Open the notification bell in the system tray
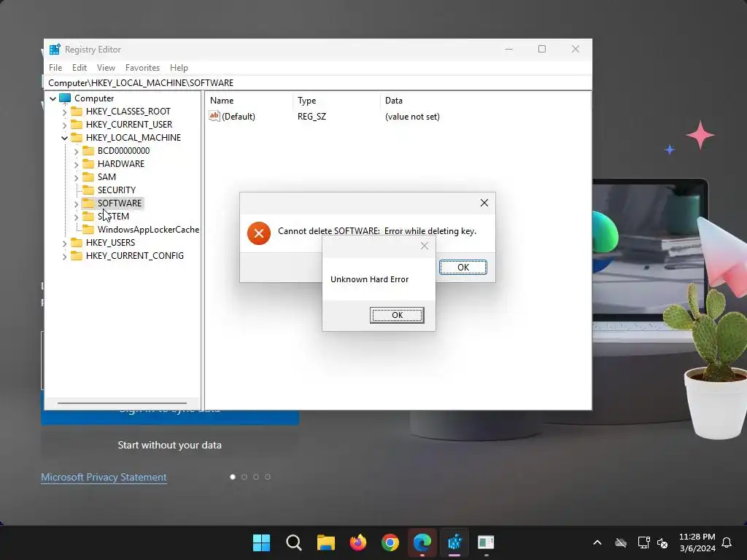This screenshot has height=560, width=747. [x=727, y=542]
